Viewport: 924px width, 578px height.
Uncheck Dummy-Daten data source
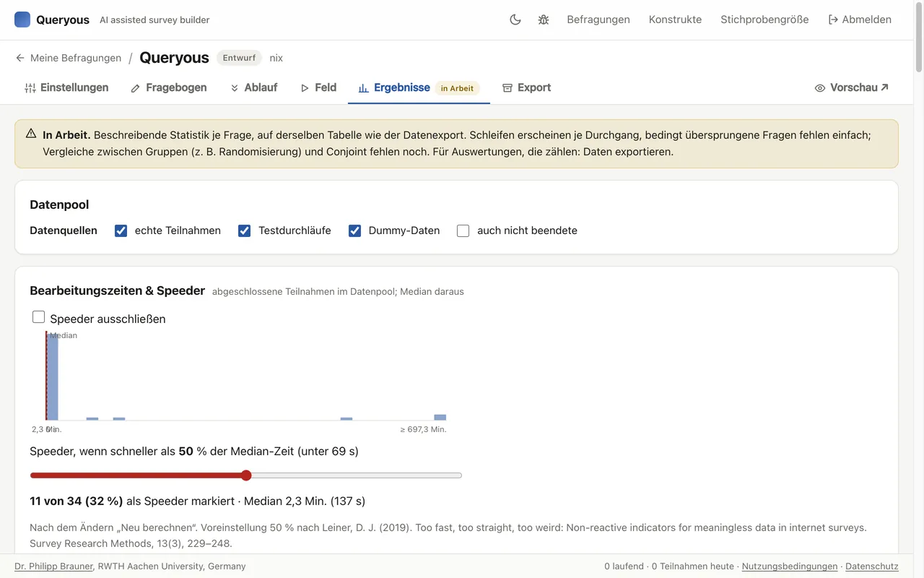pyautogui.click(x=354, y=230)
